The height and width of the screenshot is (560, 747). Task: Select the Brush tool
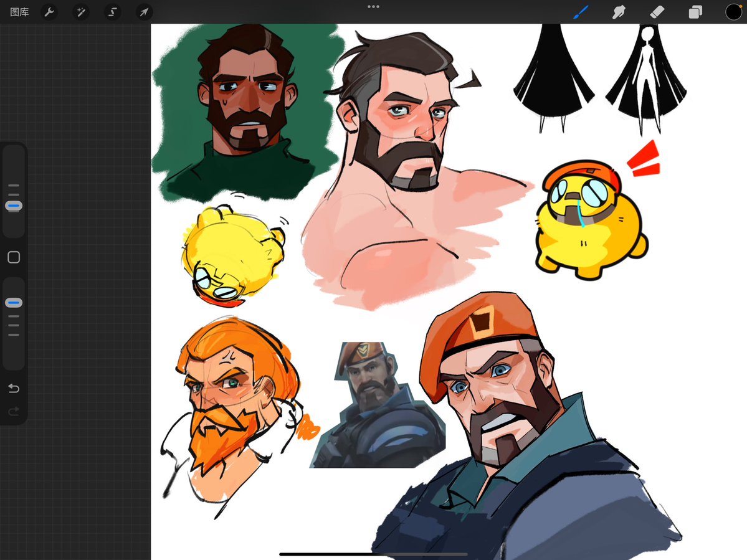pos(581,12)
